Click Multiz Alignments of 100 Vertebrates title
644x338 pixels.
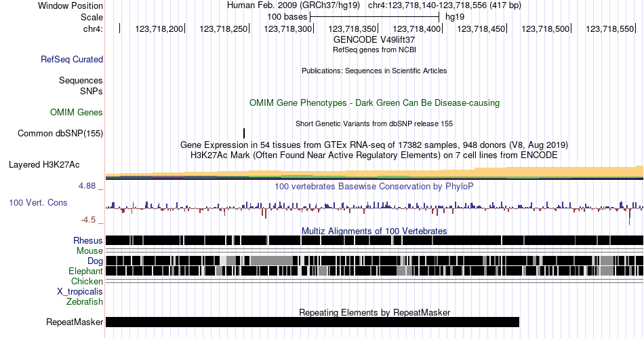point(374,231)
